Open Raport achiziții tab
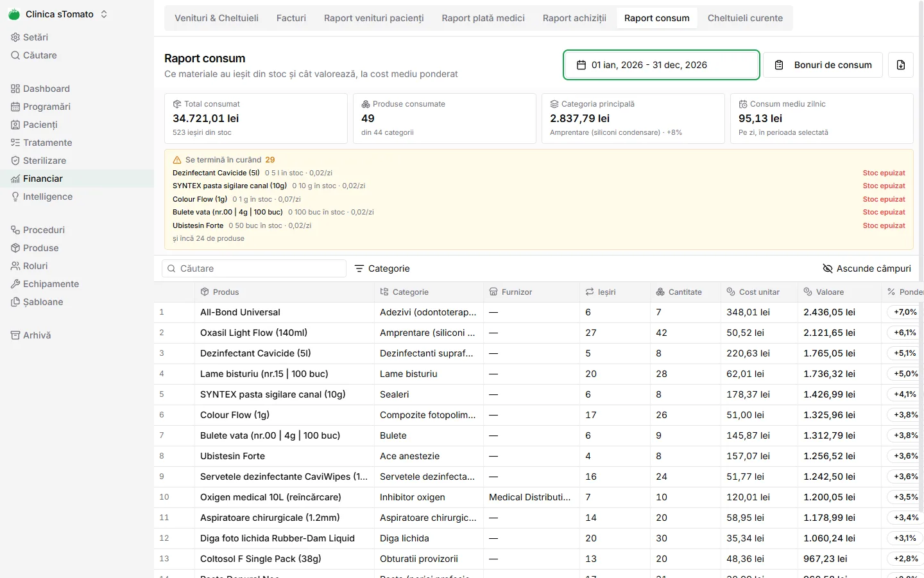Viewport: 924px width, 578px height. point(574,18)
